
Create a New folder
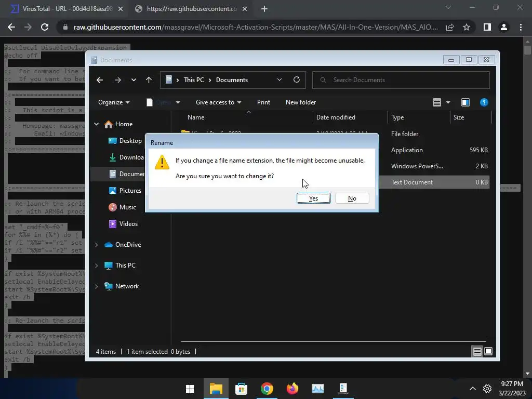tap(301, 102)
